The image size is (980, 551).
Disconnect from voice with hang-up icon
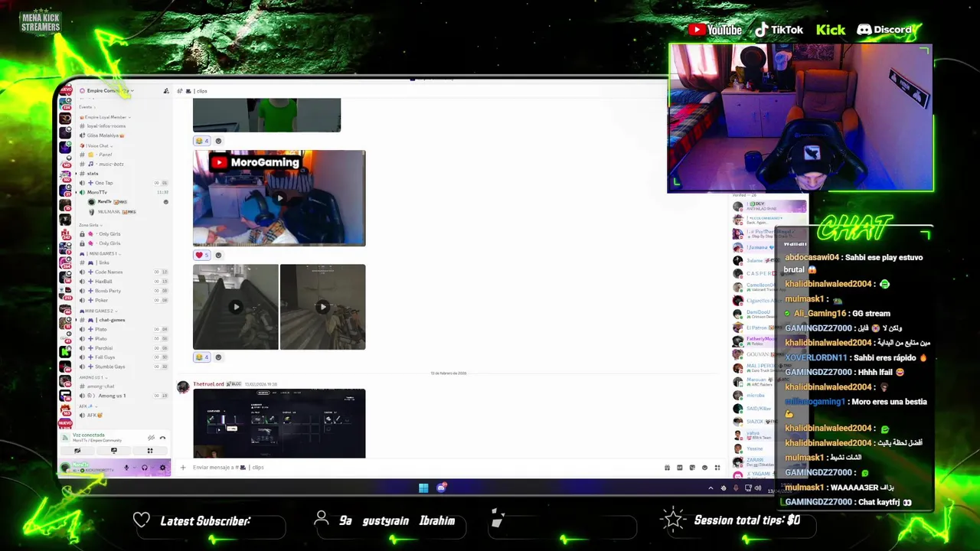tap(162, 438)
